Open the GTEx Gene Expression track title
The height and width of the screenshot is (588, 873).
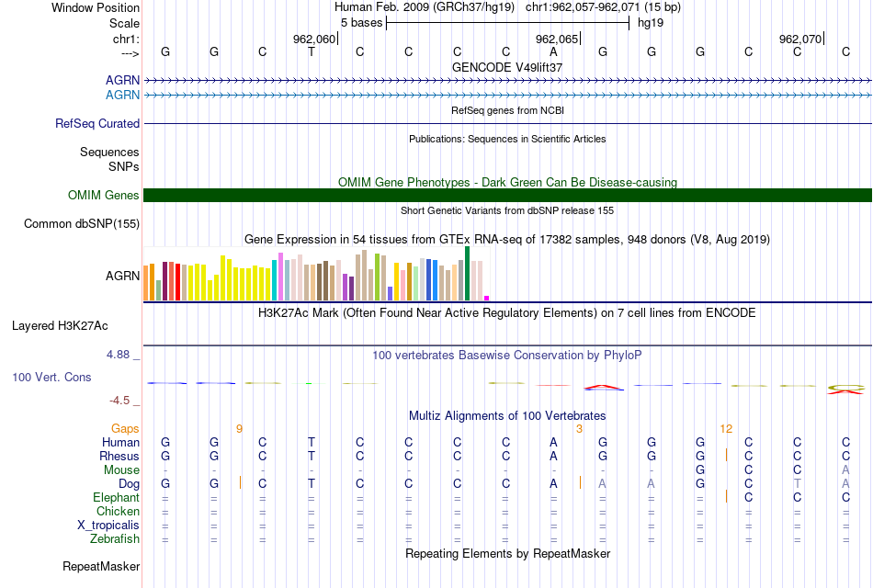(x=507, y=240)
